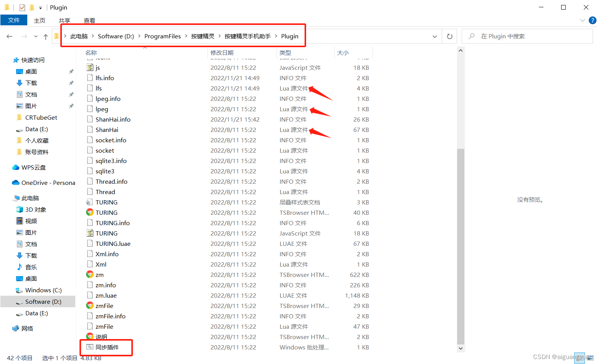The height and width of the screenshot is (364, 598).
Task: Open the 查看 ribbon tab
Action: pos(89,20)
